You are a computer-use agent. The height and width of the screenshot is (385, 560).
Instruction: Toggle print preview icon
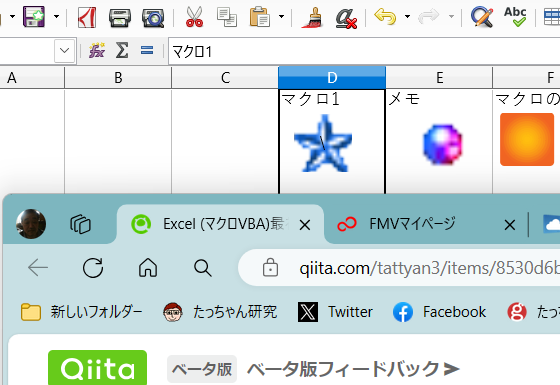click(153, 17)
